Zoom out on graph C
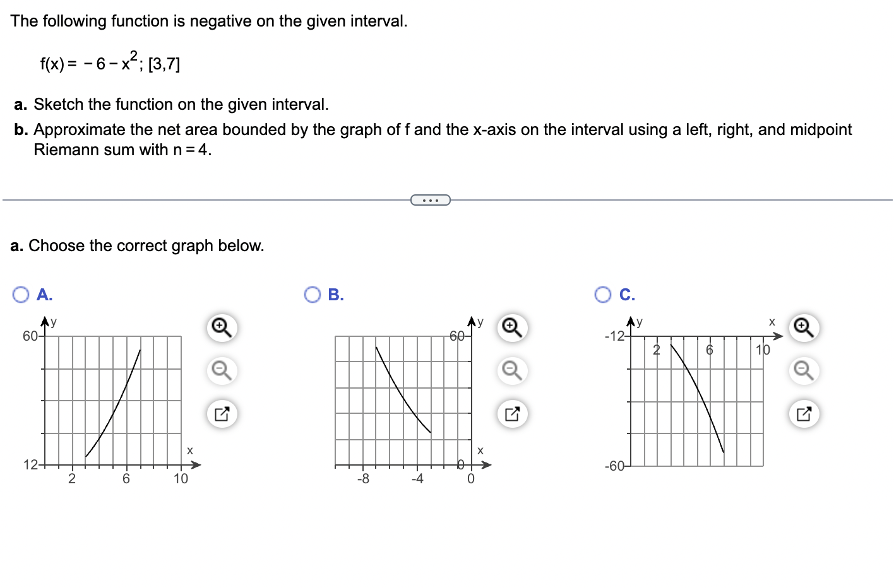Screen dimensions: 894x588 [x=803, y=371]
